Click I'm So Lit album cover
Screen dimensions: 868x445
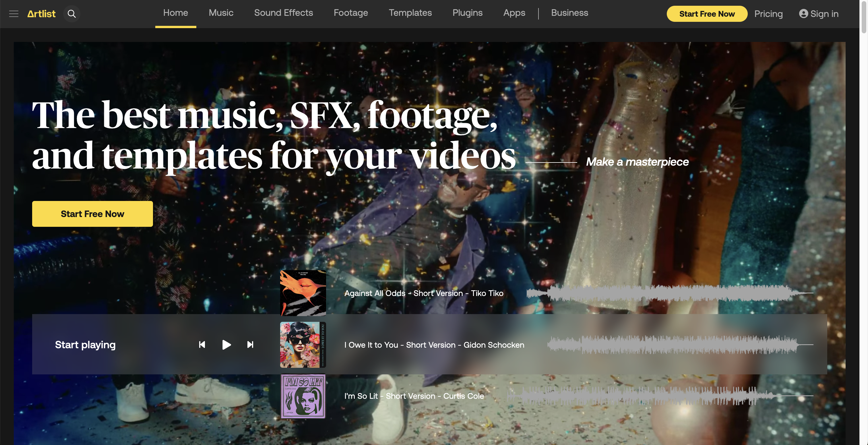tap(303, 396)
